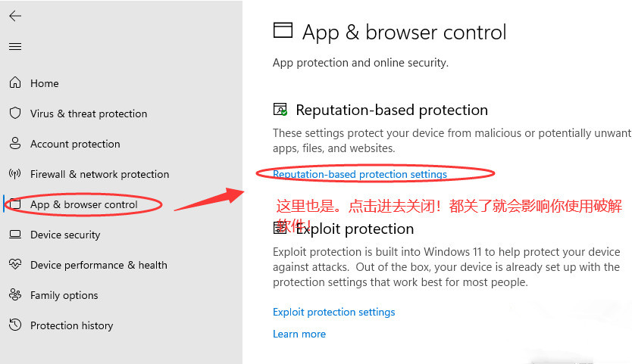Open Exploit protection settings link

coord(333,312)
